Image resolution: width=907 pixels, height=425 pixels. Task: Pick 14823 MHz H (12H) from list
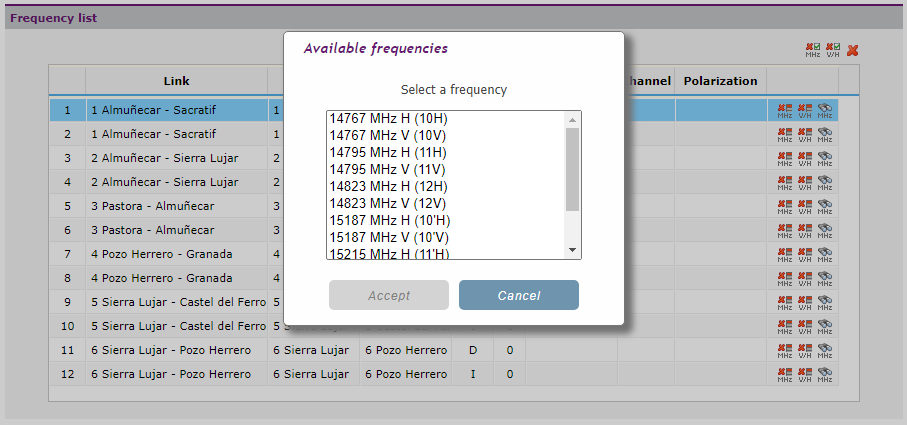click(x=445, y=187)
